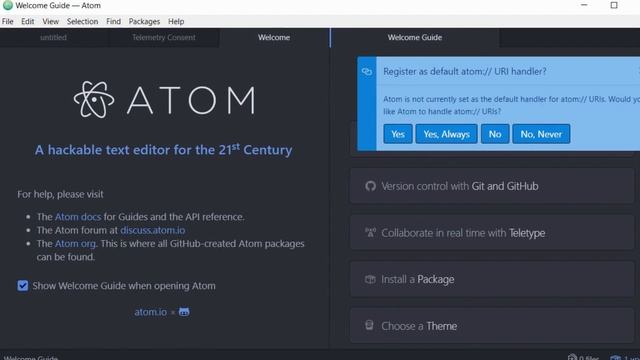640x360 pixels.
Task: Open the View menu
Action: click(x=51, y=21)
